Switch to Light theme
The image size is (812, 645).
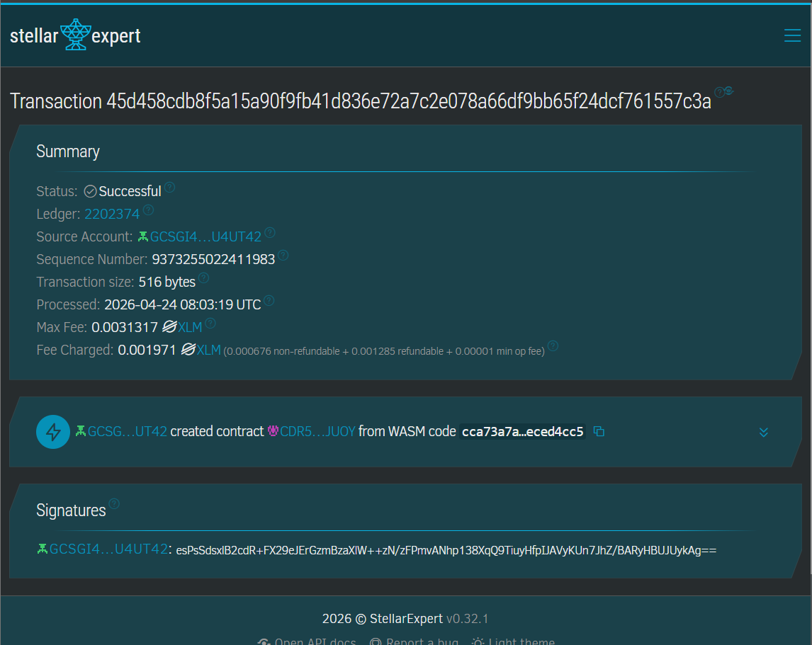point(514,642)
